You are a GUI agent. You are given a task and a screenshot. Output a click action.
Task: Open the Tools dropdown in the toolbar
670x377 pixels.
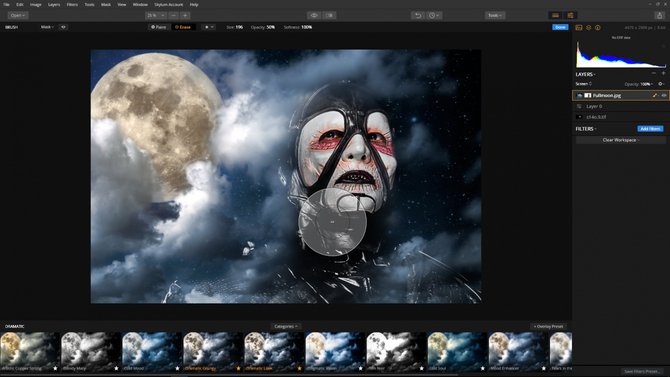(495, 15)
